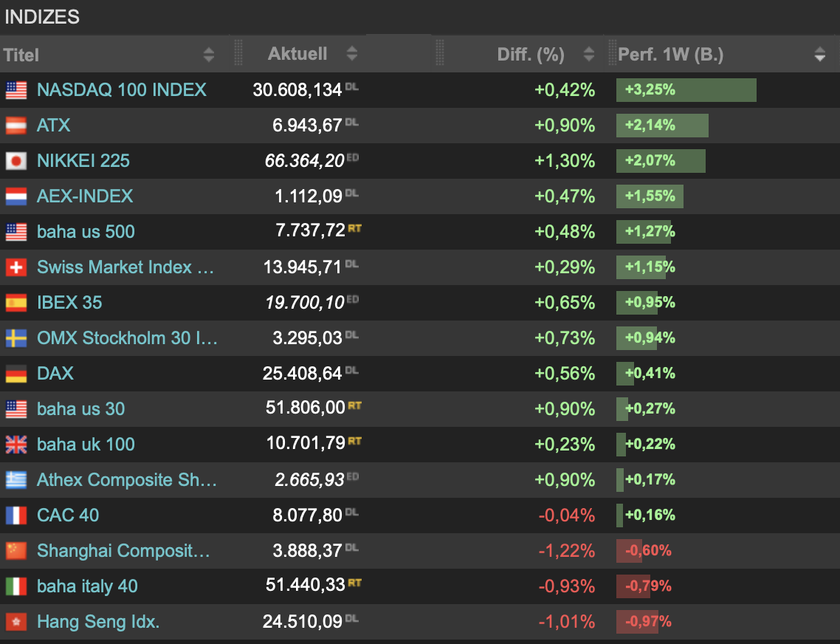This screenshot has height=644, width=840.
Task: Click the Aktuell column header
Action: 297,54
